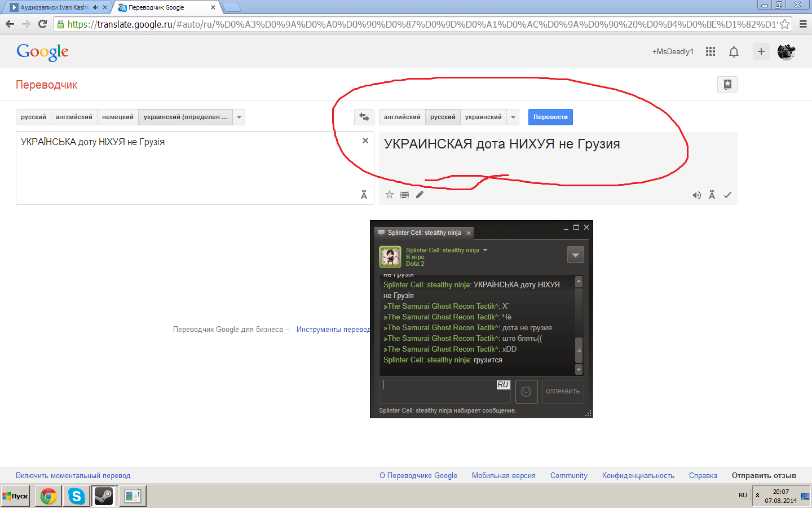Open a new browser tab
This screenshot has width=812, height=508.
click(232, 7)
